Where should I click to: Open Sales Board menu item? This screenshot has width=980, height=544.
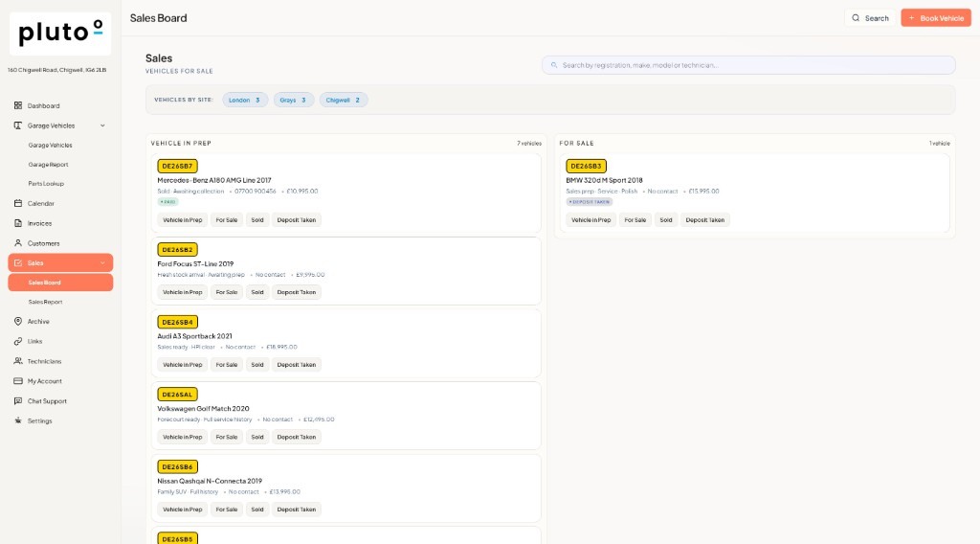pos(60,283)
